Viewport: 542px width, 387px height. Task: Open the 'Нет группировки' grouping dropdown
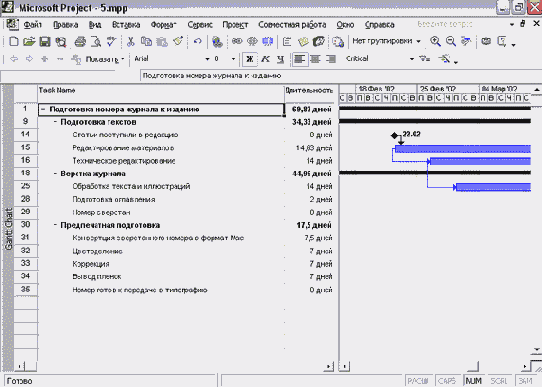(419, 42)
